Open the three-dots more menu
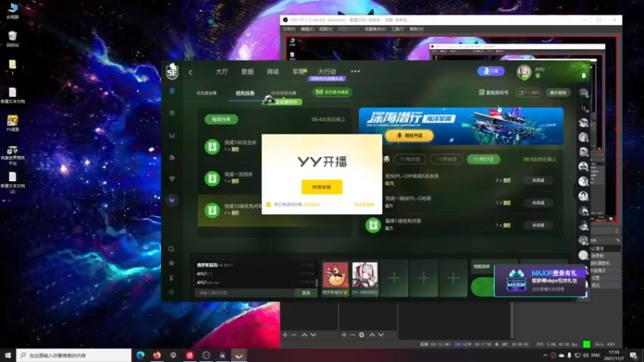This screenshot has height=362, width=644. coord(355,72)
